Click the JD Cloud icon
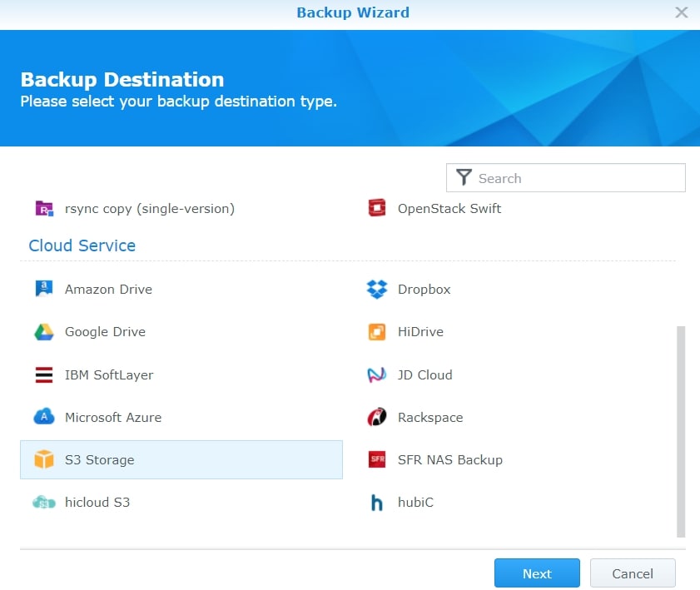Screen dimensions: 700x590 (377, 375)
